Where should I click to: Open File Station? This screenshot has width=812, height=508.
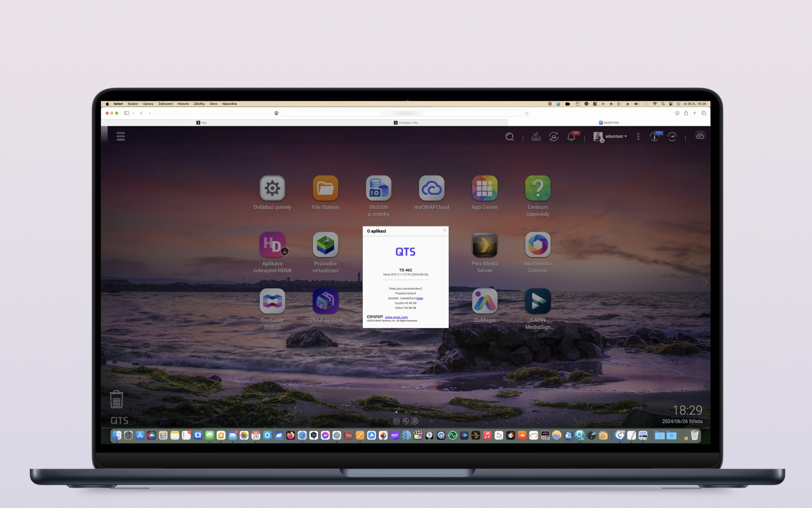tap(325, 188)
